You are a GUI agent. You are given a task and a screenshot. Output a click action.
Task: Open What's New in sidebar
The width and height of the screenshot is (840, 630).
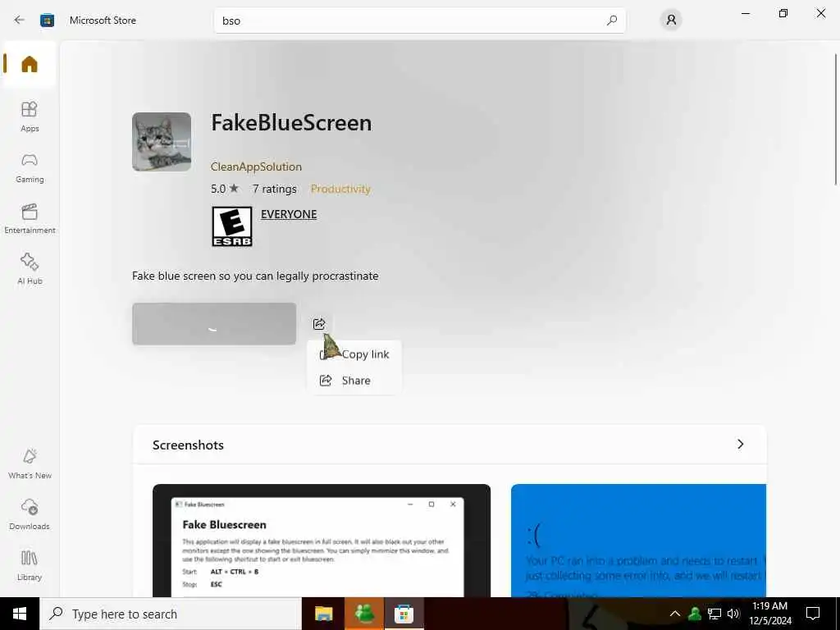tap(30, 464)
